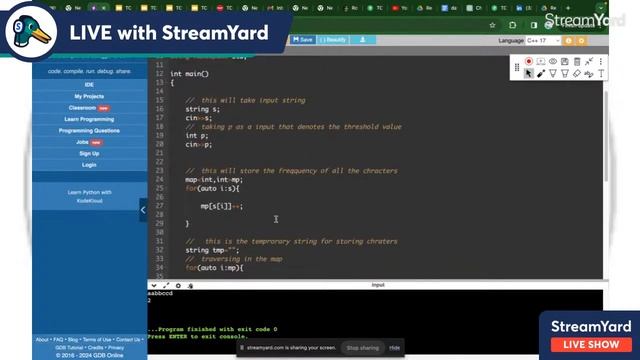Open the Language C++ 17 dropdown
Image resolution: width=640 pixels, height=360 pixels.
[x=543, y=40]
